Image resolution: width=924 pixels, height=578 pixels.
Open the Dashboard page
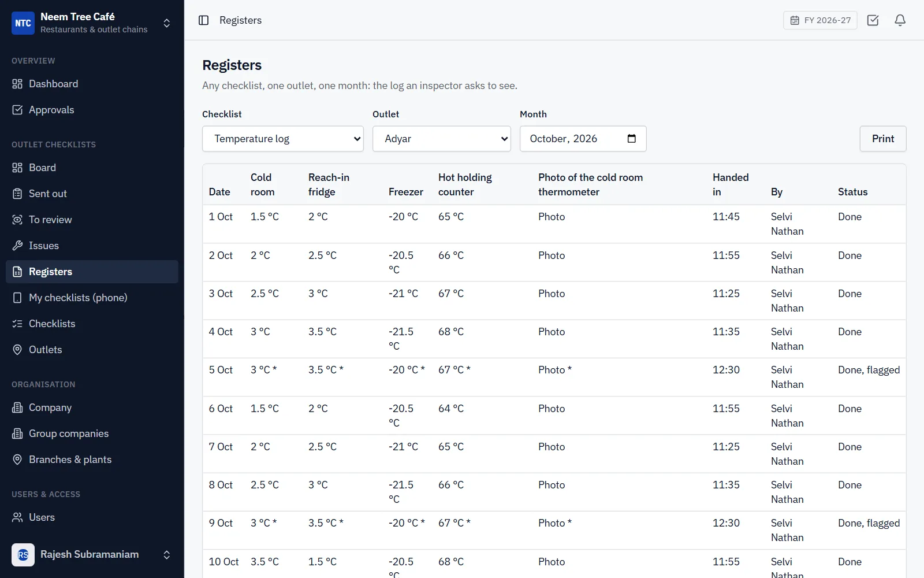tap(92, 84)
